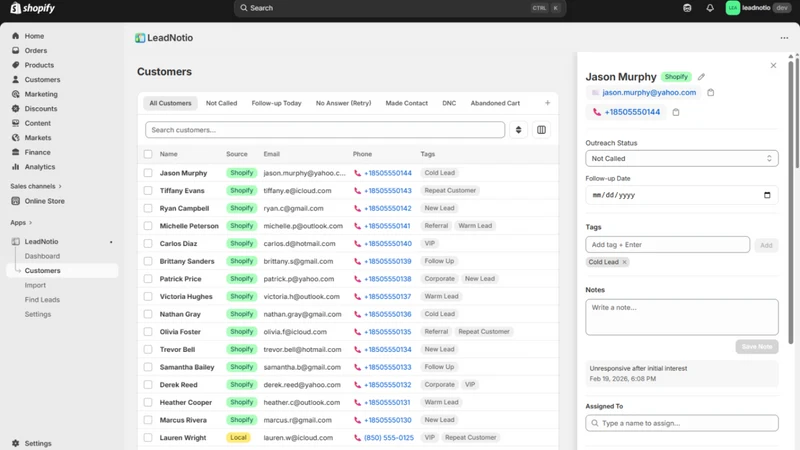Click the Search customers field

[325, 130]
